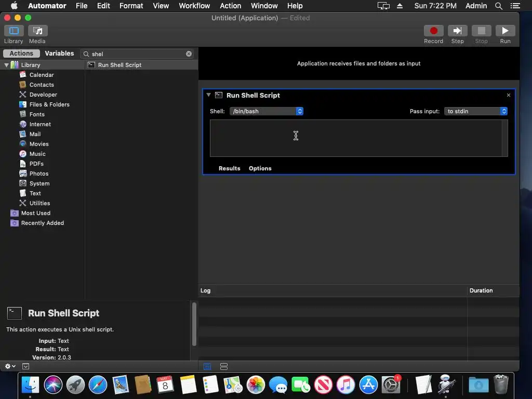
Task: Open the App Store from the Dock
Action: coord(368,385)
